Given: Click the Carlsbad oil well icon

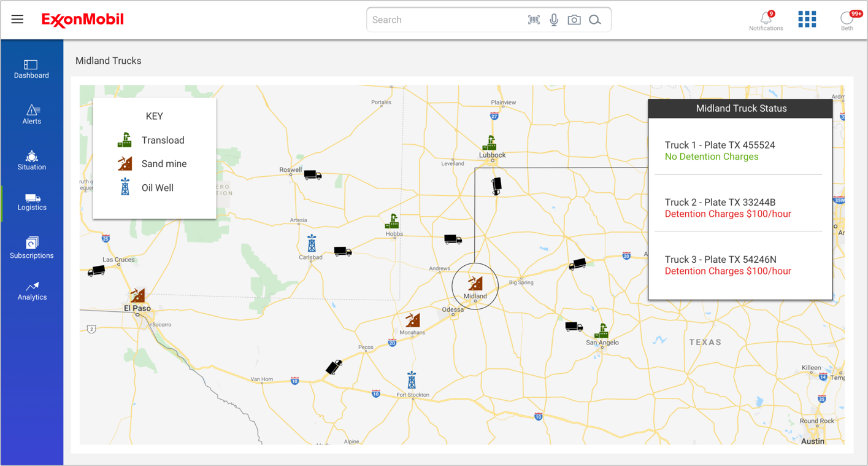Looking at the screenshot, I should 312,243.
